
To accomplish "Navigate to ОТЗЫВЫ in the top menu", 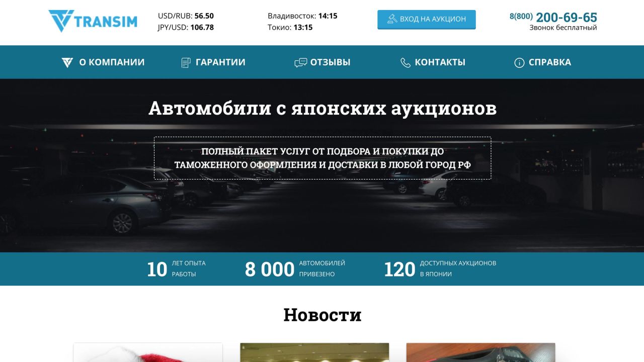I will click(331, 62).
